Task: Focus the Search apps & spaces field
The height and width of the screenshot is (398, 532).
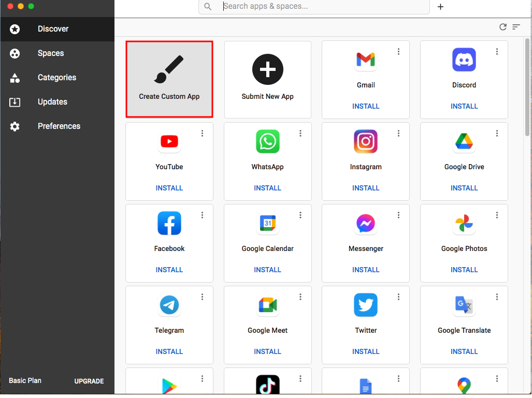Action: point(321,7)
